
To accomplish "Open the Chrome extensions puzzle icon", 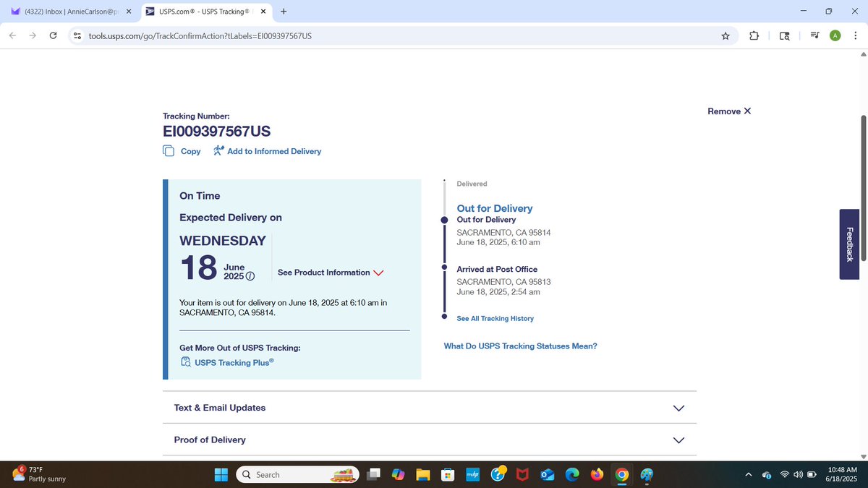I will pos(754,36).
